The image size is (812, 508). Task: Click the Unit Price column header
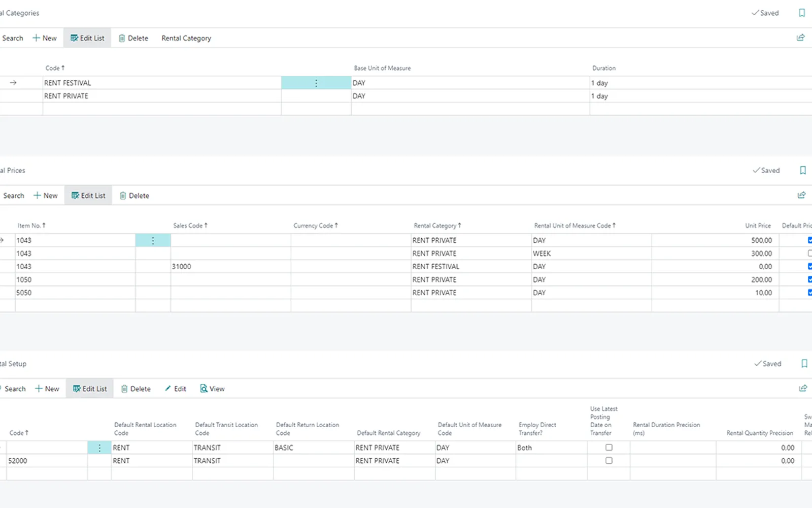pyautogui.click(x=758, y=226)
